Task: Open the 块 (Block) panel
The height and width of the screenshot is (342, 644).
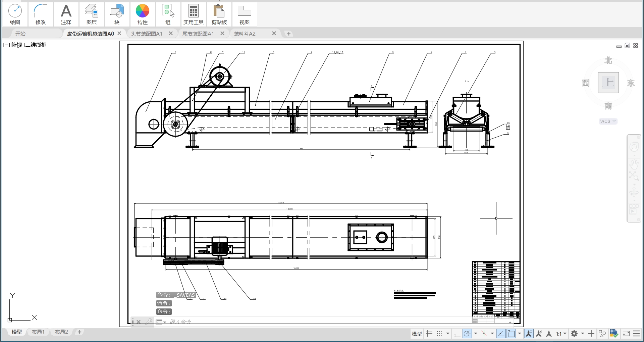Action: [x=117, y=14]
